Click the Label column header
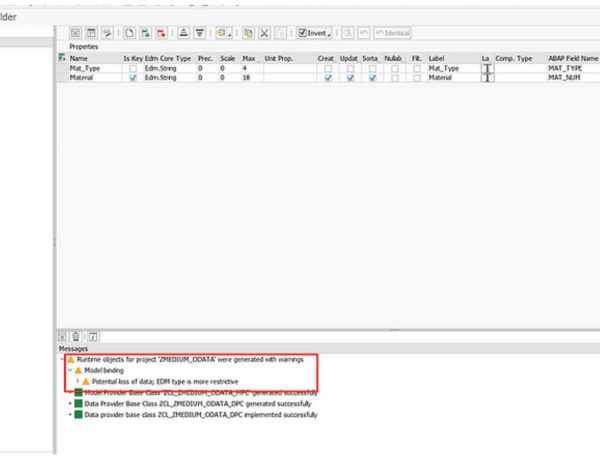This screenshot has width=600, height=460. pyautogui.click(x=436, y=58)
